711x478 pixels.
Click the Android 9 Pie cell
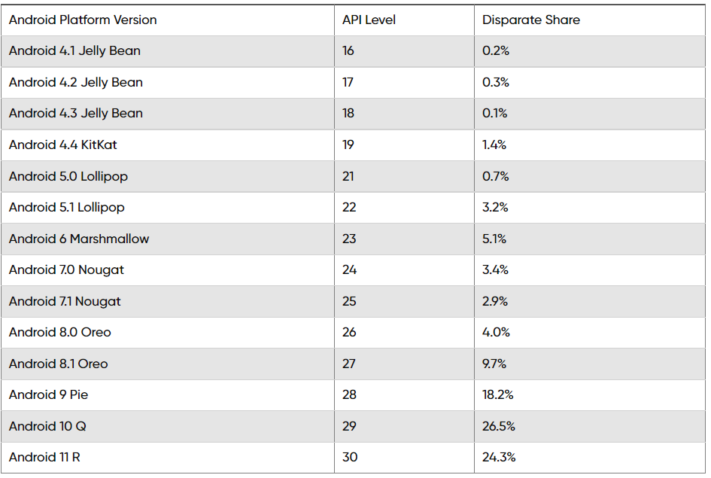[168, 395]
